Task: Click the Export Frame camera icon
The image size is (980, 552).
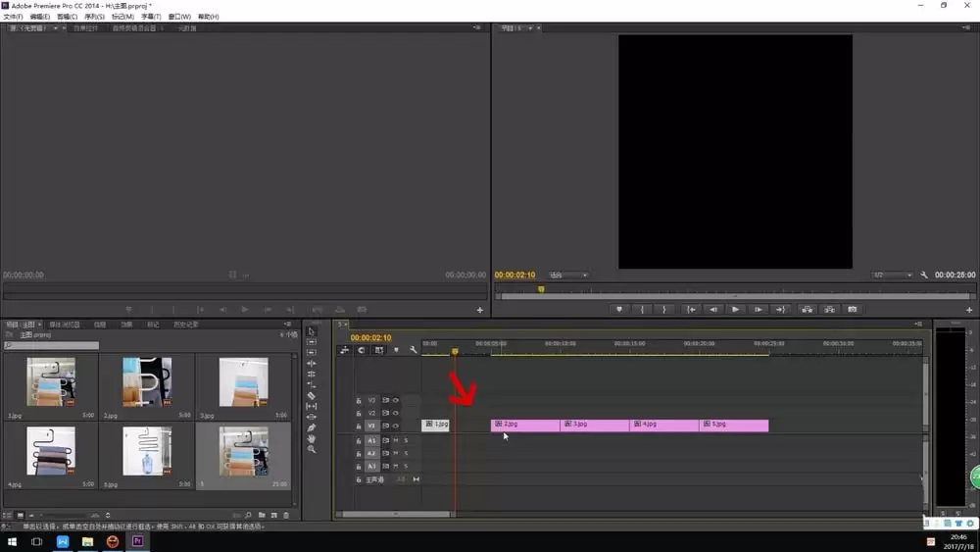Action: (x=852, y=309)
